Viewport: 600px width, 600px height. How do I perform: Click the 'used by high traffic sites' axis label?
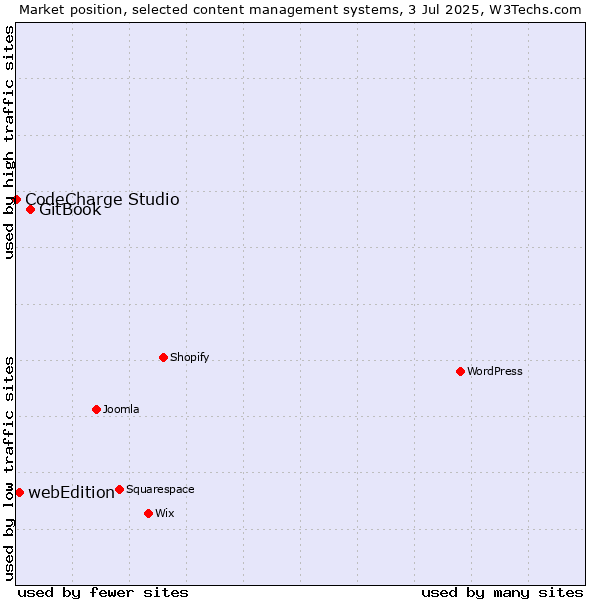(8, 142)
